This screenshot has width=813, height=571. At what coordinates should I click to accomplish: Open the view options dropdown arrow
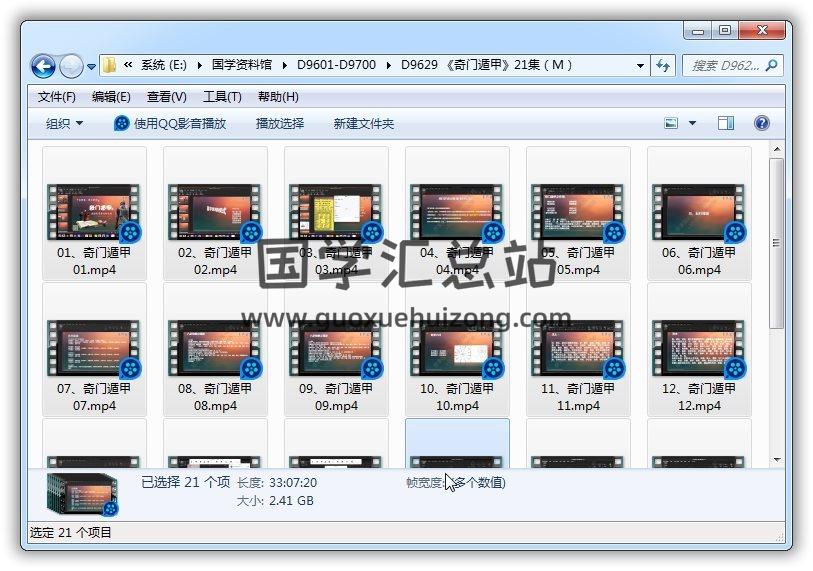point(692,123)
